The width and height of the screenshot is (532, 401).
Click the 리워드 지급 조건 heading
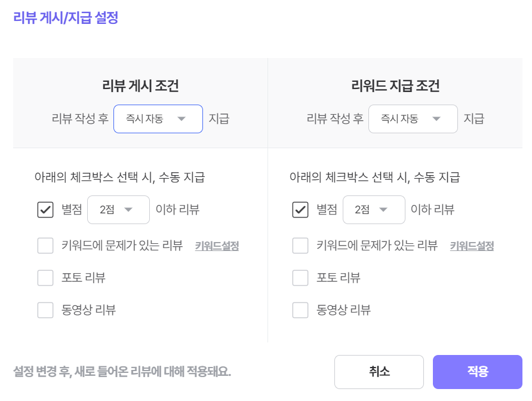pyautogui.click(x=395, y=85)
